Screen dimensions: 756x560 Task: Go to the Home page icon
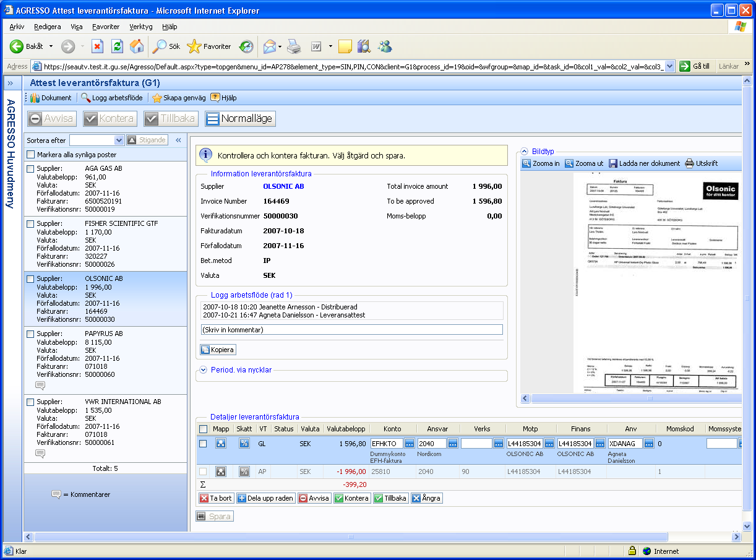tap(137, 46)
